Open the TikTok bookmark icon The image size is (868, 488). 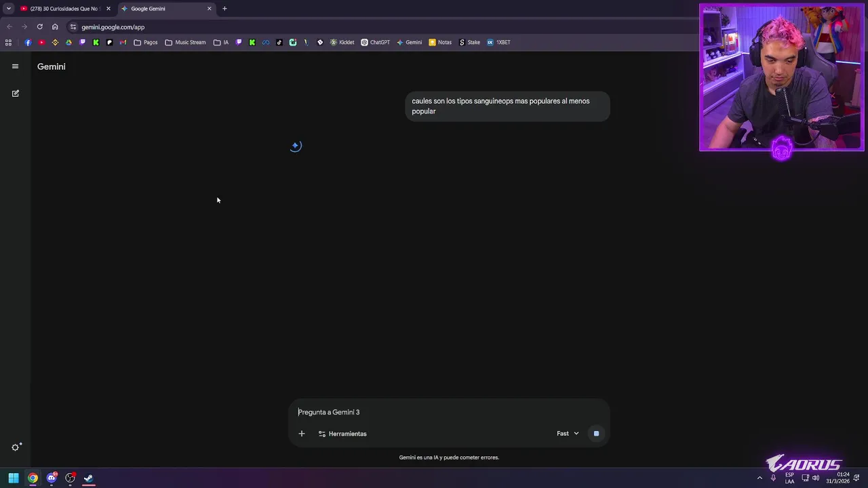click(x=279, y=42)
